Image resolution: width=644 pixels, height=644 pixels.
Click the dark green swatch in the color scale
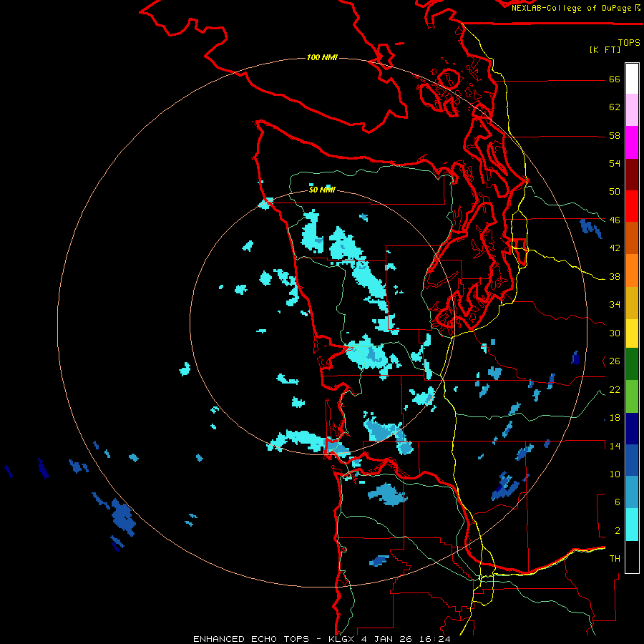(632, 364)
